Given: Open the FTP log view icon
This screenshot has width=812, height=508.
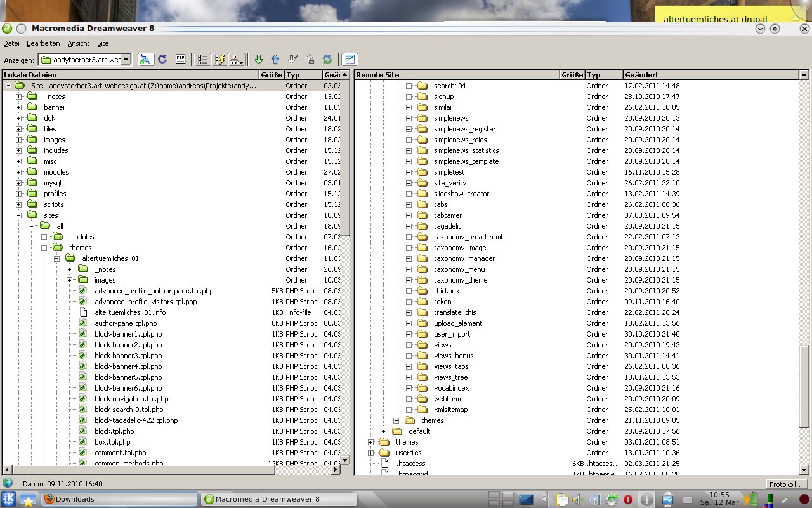Looking at the screenshot, I should tap(180, 59).
